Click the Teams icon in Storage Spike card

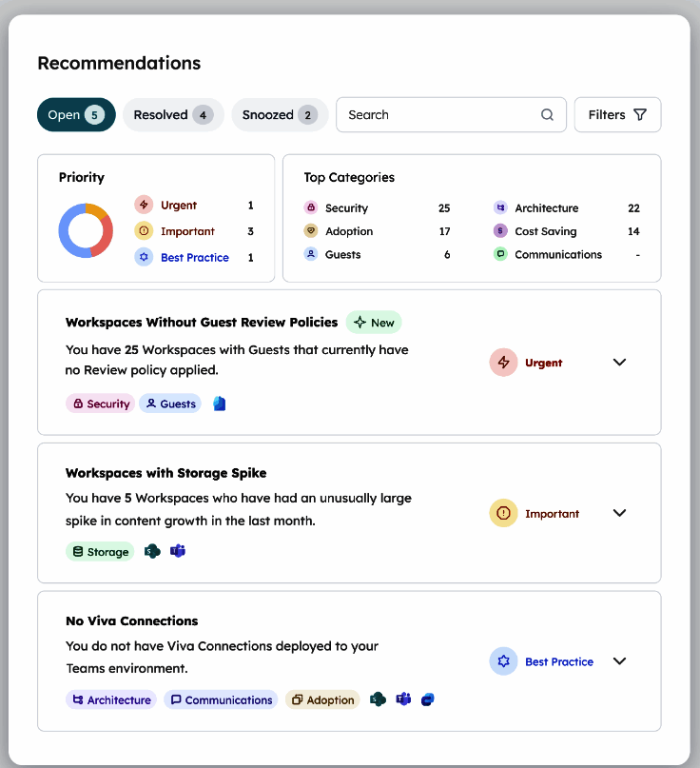tap(178, 551)
